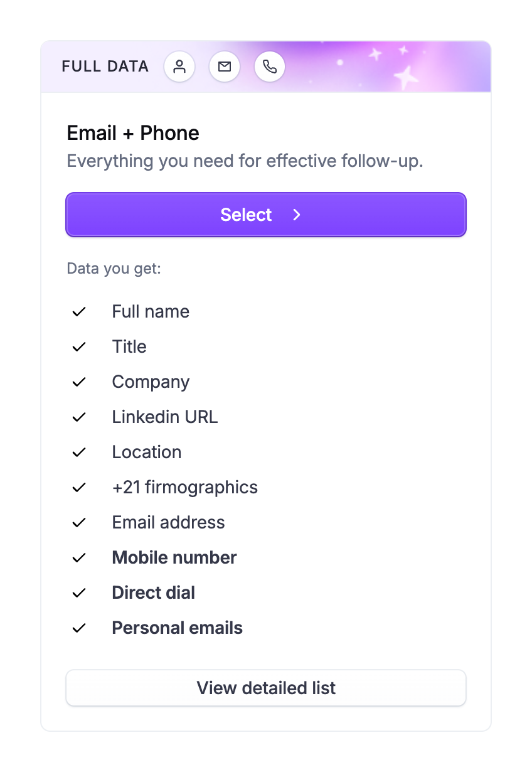Click the checkmark beside Personal emails
This screenshot has height=772, width=532.
tap(79, 628)
